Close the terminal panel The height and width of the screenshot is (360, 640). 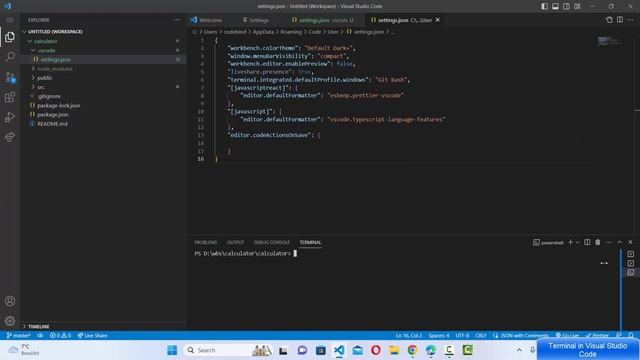630,242
